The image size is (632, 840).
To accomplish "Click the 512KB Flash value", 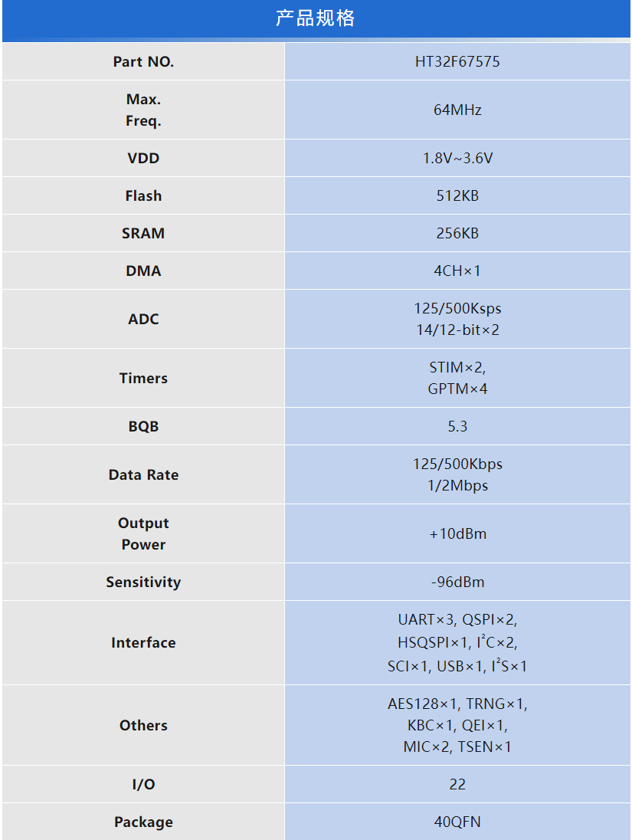I will (457, 196).
